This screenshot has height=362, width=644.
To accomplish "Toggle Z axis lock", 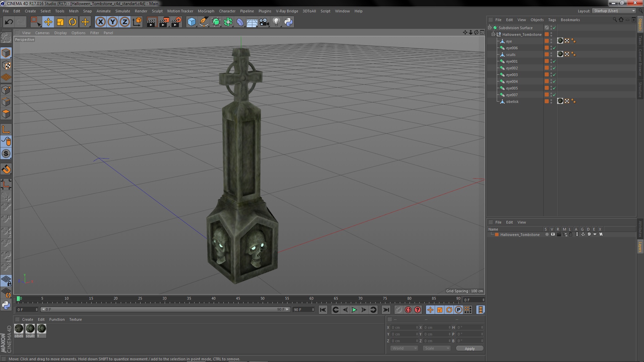I will click(125, 22).
